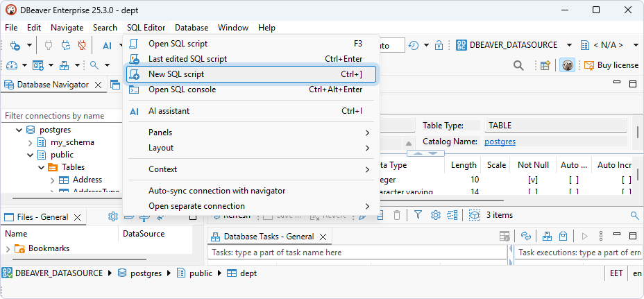Switch to Database Tasks - General tab
The width and height of the screenshot is (644, 299).
click(269, 237)
